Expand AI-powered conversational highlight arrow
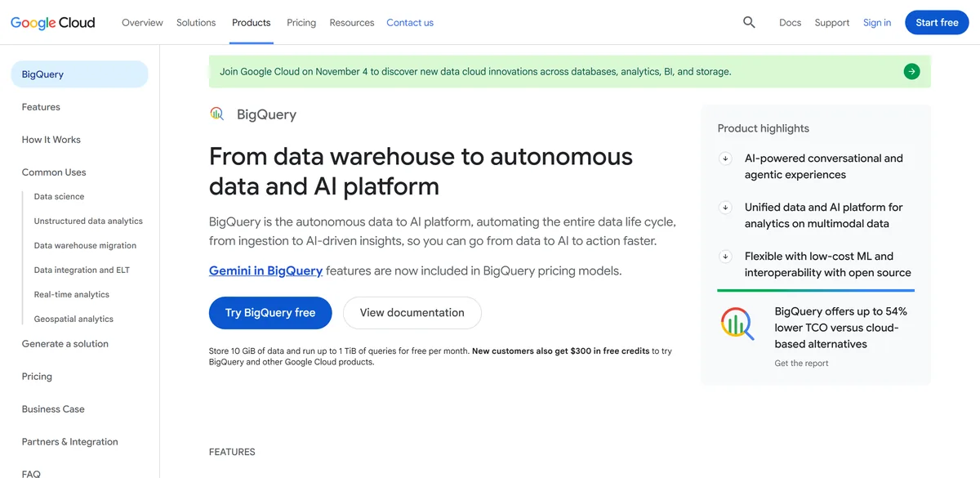 [725, 159]
